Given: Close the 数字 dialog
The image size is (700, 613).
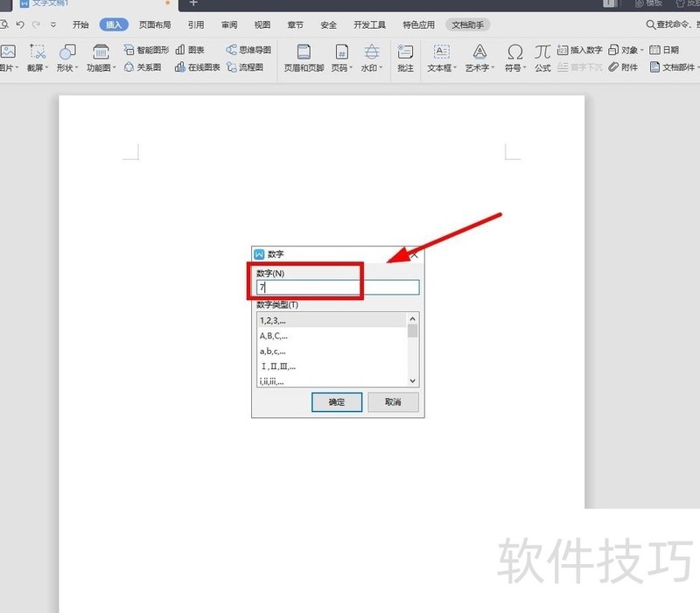Looking at the screenshot, I should point(415,255).
